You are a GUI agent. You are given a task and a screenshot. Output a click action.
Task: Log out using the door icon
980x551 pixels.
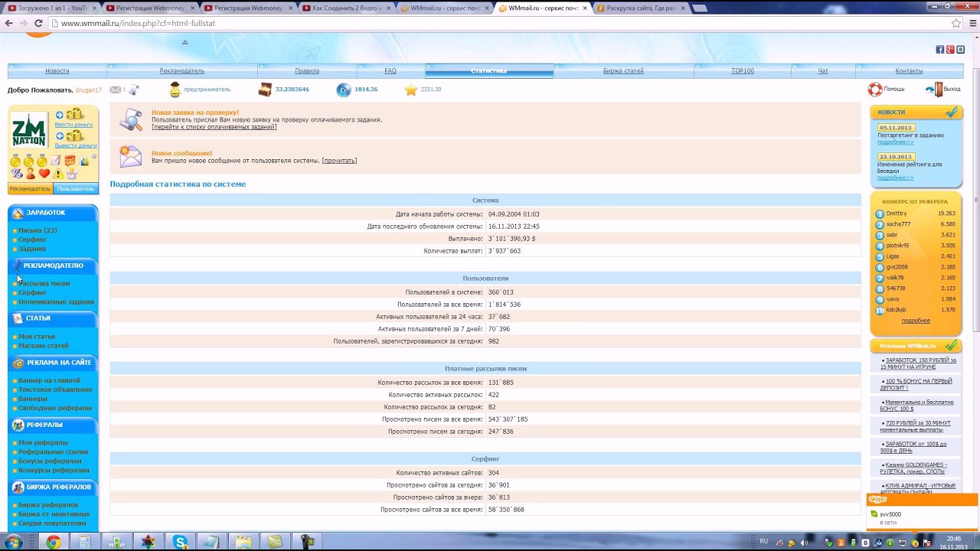tap(934, 90)
